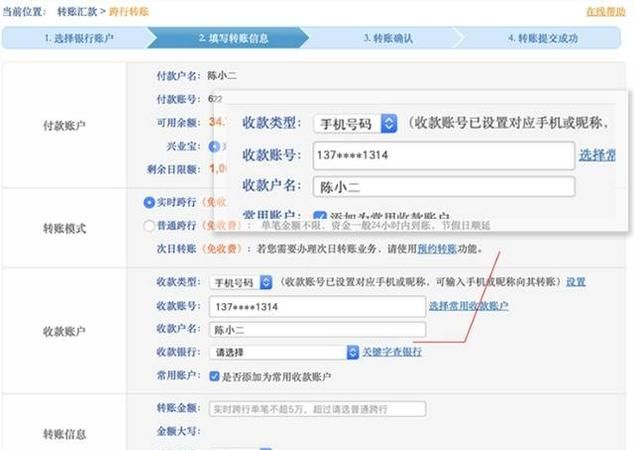Click the 收款账号 field in the magnified popup

(x=444, y=155)
